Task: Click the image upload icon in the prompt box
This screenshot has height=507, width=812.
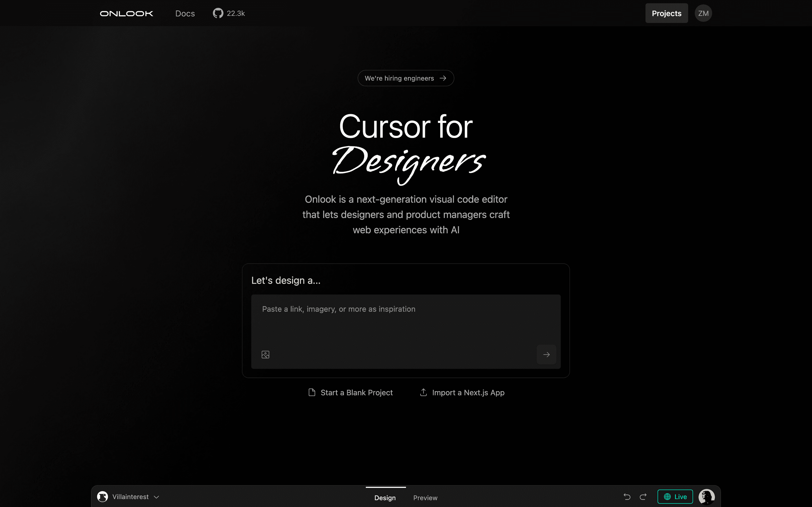Action: [265, 354]
